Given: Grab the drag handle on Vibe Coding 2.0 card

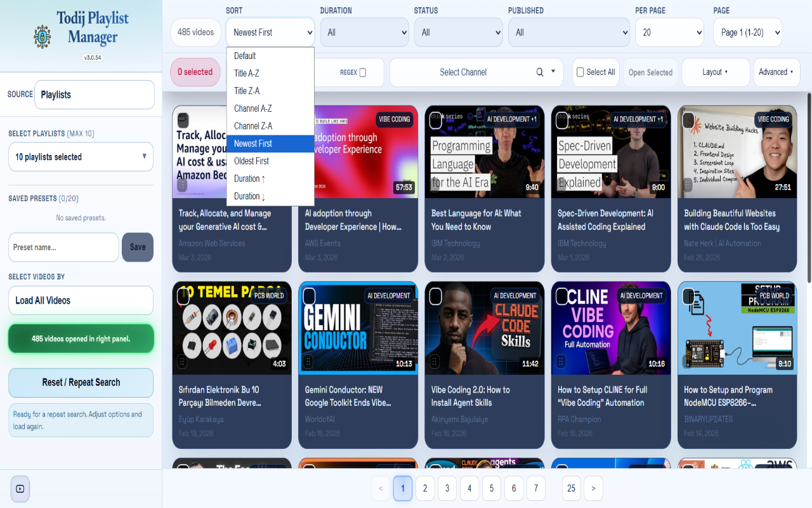Looking at the screenshot, I should (435, 362).
